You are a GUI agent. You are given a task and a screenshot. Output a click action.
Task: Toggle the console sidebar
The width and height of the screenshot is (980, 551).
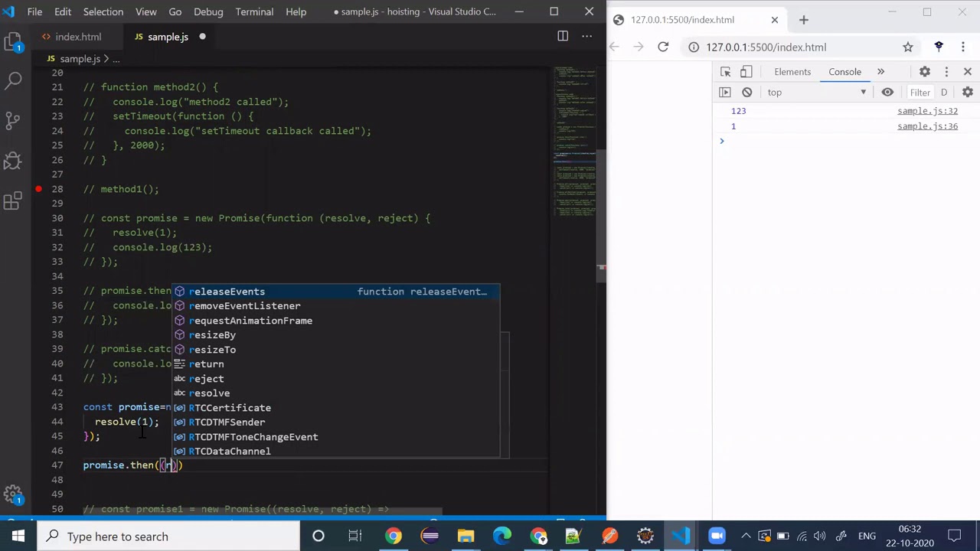[725, 92]
